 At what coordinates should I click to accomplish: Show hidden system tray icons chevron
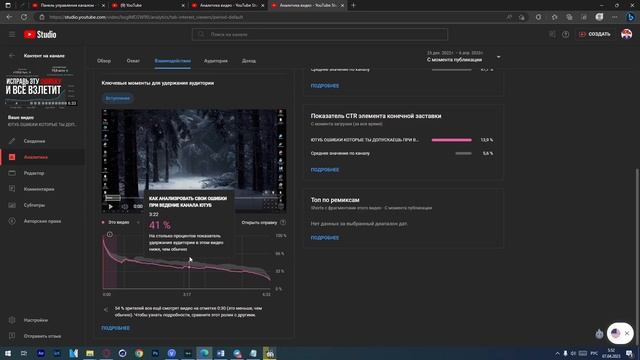pos(557,353)
